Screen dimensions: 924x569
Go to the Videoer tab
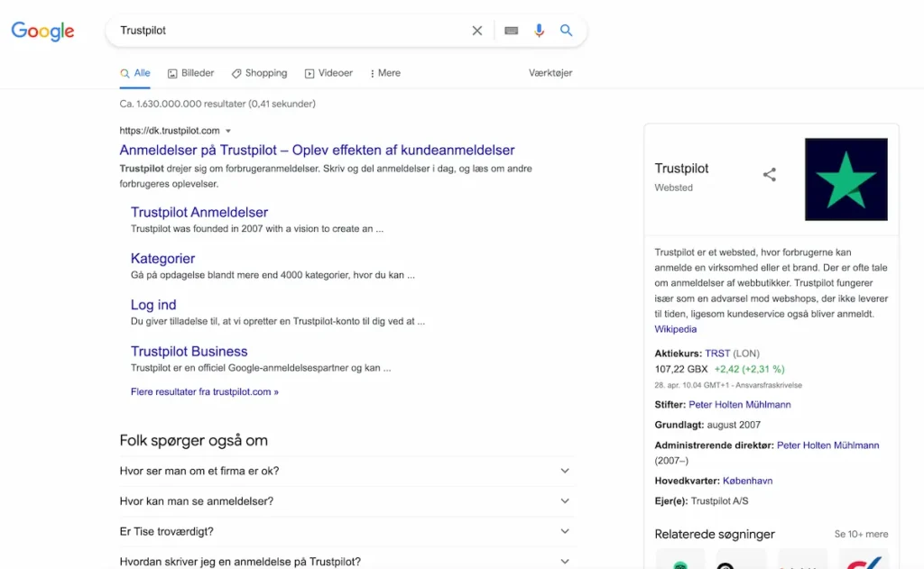point(328,73)
